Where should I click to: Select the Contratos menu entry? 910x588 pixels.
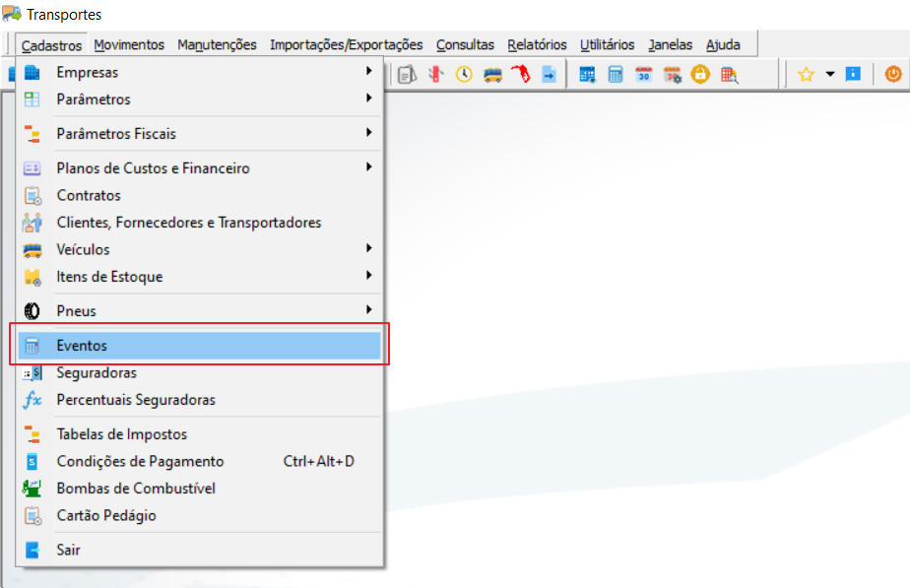click(200, 195)
